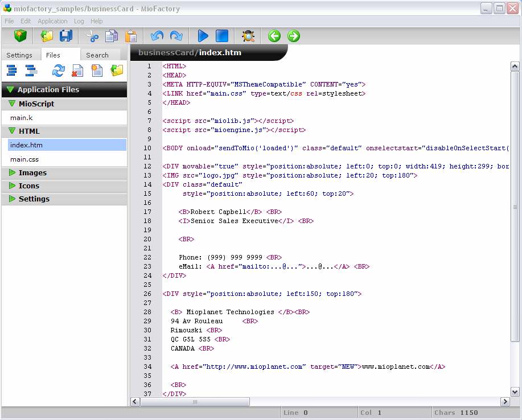522x420 pixels.
Task: Redo the edit with the blue arrow
Action: tap(176, 36)
